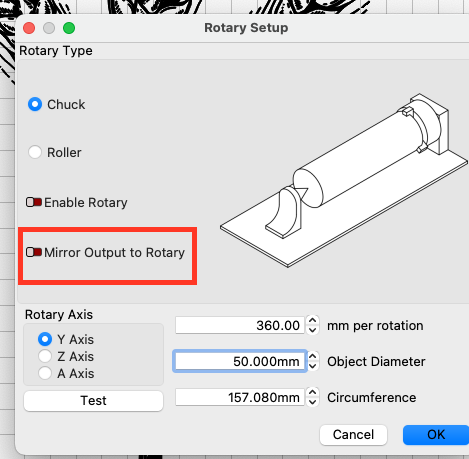This screenshot has width=469, height=459.
Task: Click the Test button
Action: click(93, 401)
